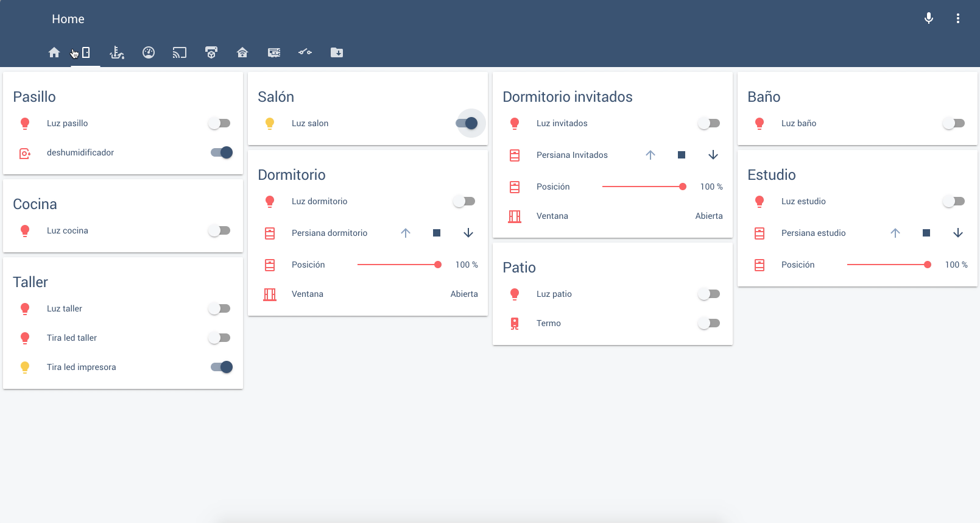Open the three-dot overflow menu
Screen dimensions: 980x523
(x=957, y=18)
